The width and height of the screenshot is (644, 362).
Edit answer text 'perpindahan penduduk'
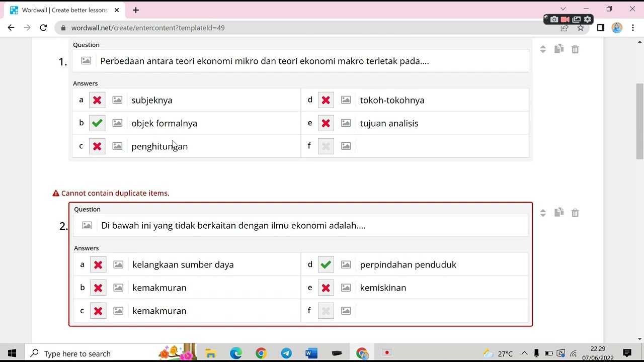click(442, 264)
